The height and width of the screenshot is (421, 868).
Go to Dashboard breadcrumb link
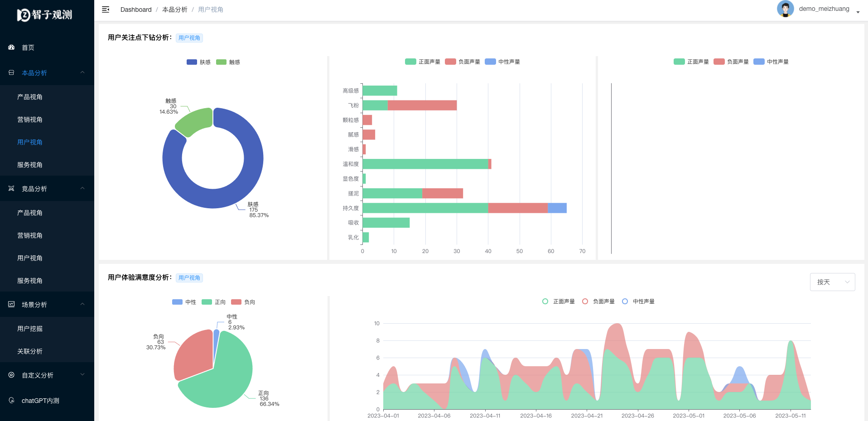136,10
